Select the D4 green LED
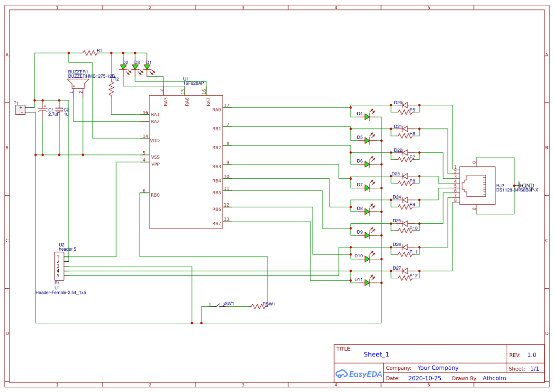This screenshot has height=392, width=554. 367,117
